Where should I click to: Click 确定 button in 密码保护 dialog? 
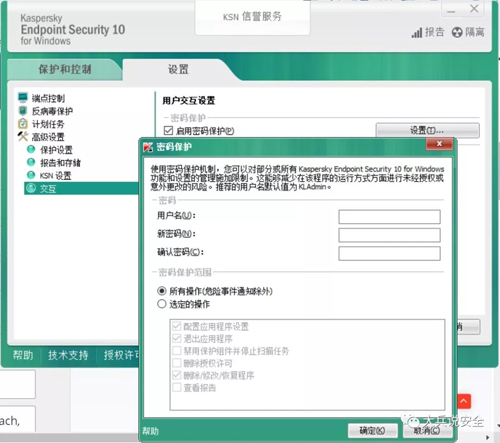pyautogui.click(x=373, y=431)
